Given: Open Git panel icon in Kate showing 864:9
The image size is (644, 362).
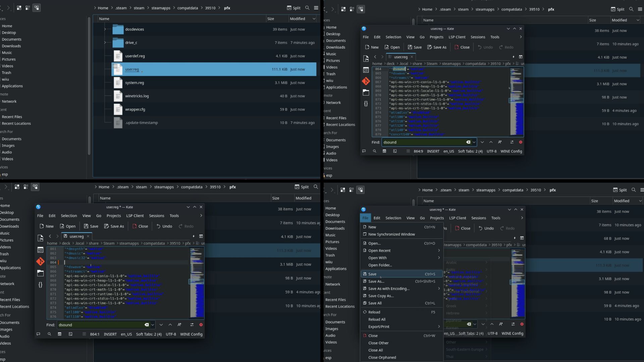Looking at the screenshot, I should coord(366,81).
